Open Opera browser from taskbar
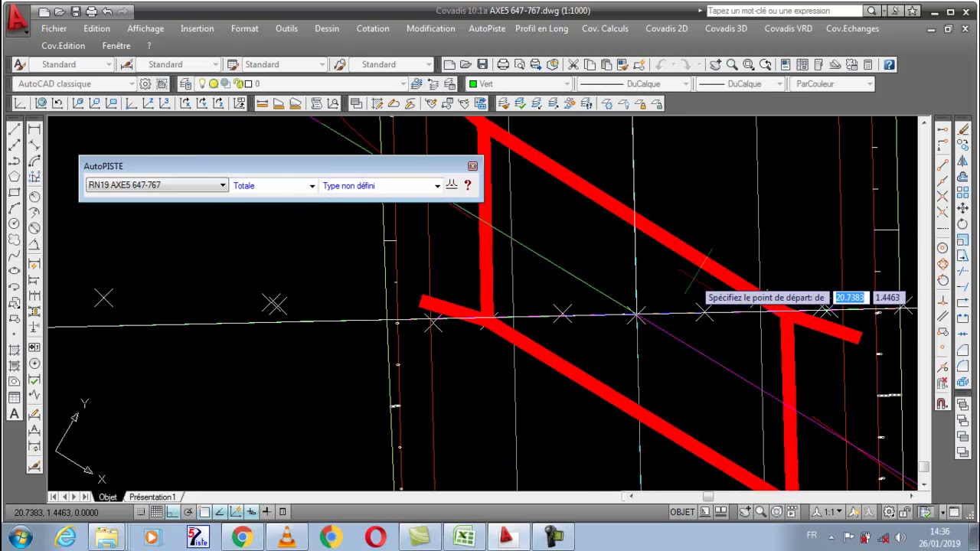The image size is (980, 551). click(x=375, y=537)
